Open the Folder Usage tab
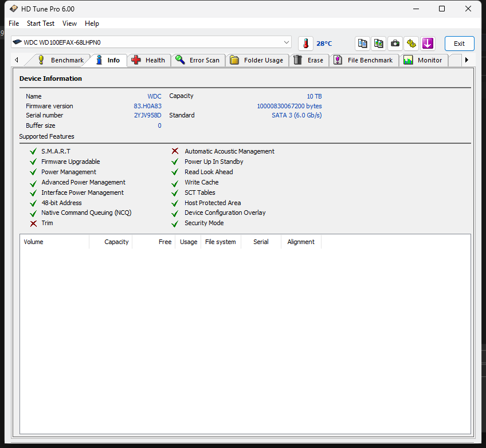 (257, 60)
